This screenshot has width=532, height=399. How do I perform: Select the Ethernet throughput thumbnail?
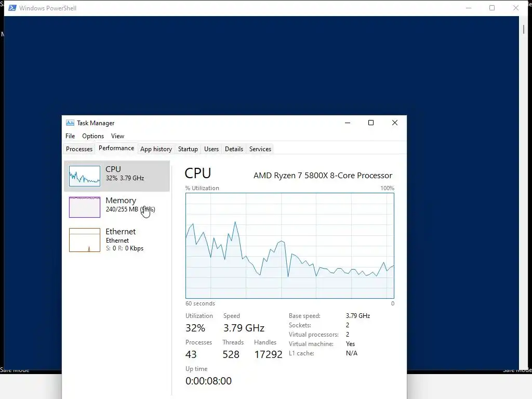click(x=85, y=240)
